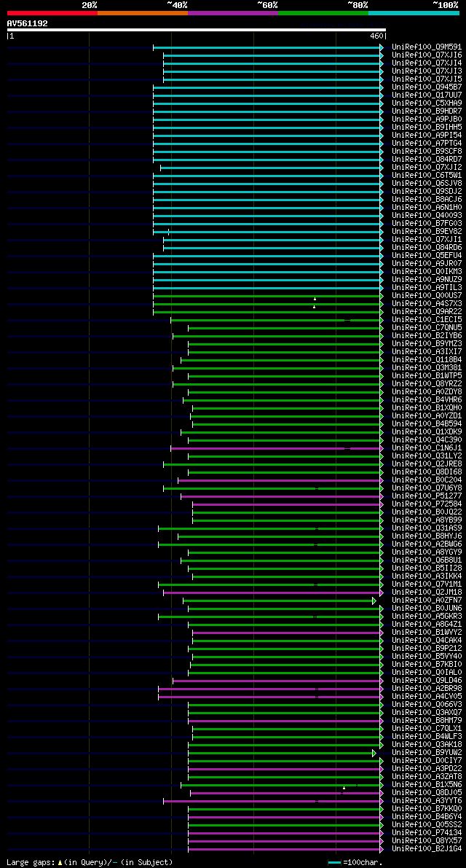The height and width of the screenshot is (868, 466).
Task: Click the cyan arrowhead ending the Q9M591 bar
Action: point(382,47)
